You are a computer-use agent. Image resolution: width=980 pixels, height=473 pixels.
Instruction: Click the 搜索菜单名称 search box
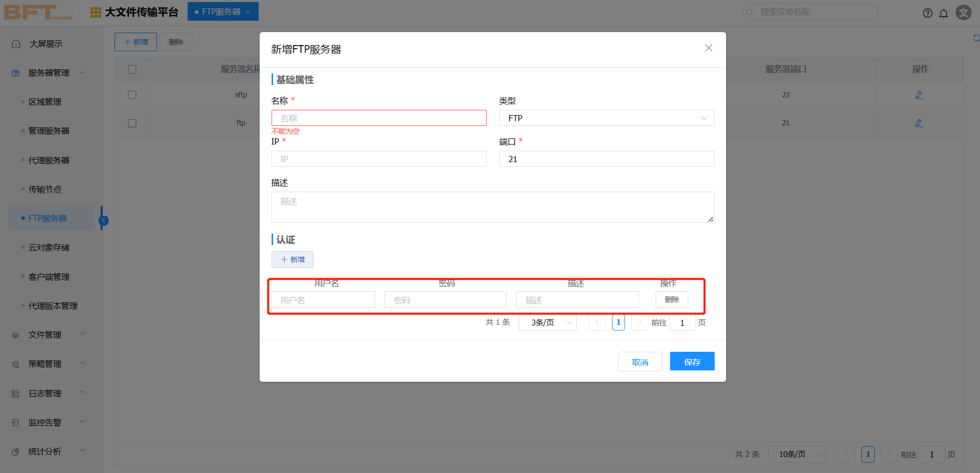point(810,11)
